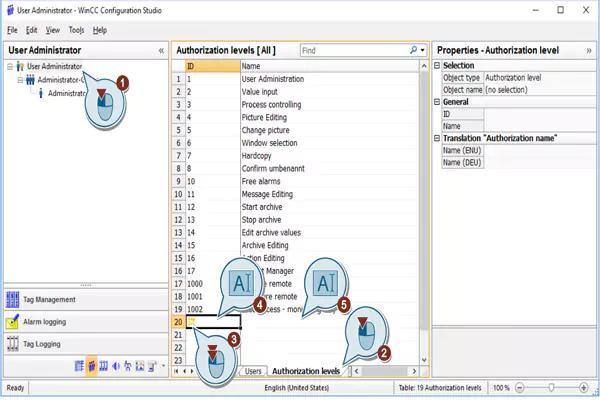Click the Name (ENU) value field

click(x=539, y=150)
